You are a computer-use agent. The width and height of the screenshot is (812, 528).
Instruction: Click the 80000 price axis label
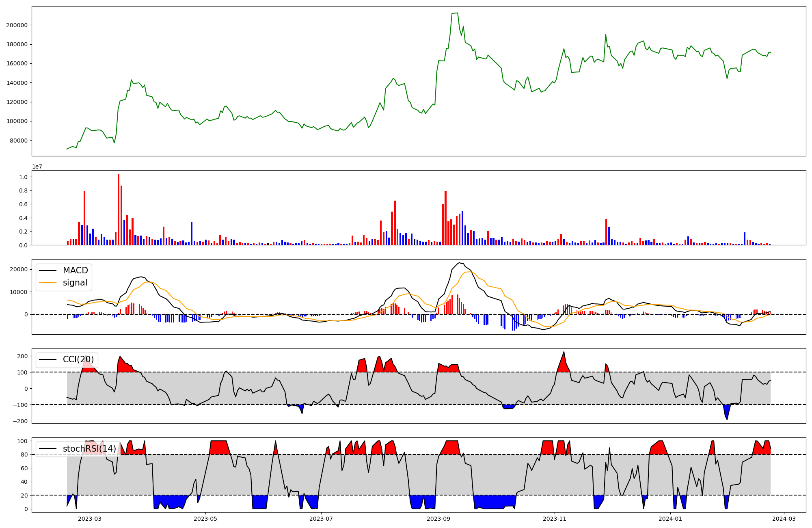click(18, 141)
